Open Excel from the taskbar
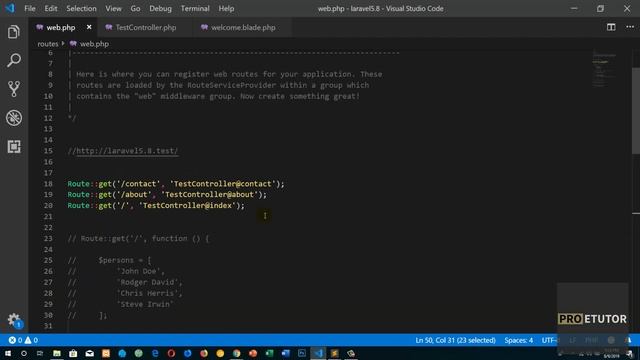Viewport: 640px width, 360px height. point(269,353)
